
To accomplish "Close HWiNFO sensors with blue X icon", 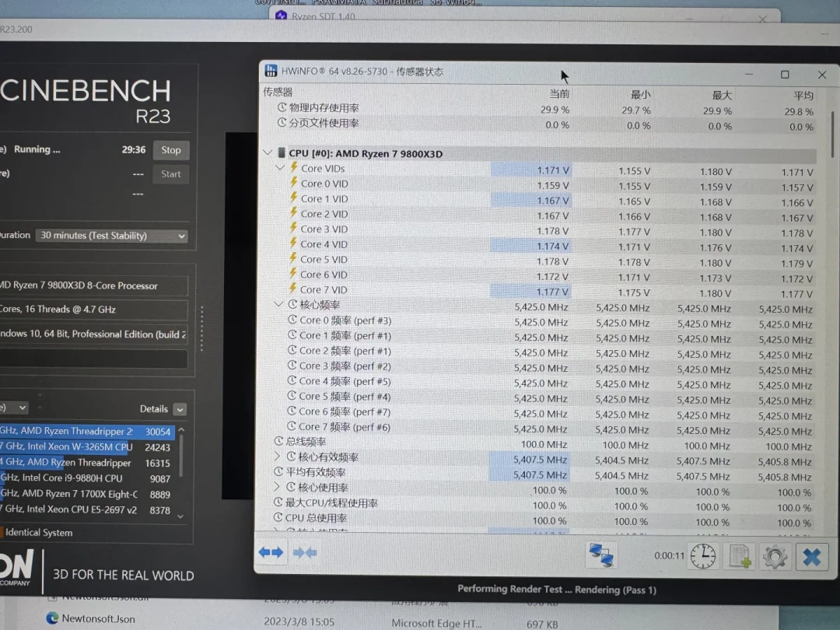I will (811, 558).
